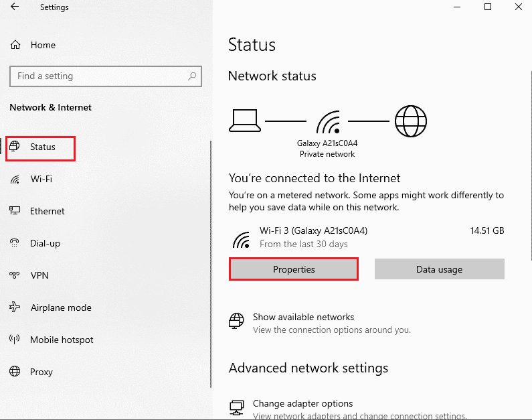
Task: Click the Properties button
Action: (x=294, y=269)
